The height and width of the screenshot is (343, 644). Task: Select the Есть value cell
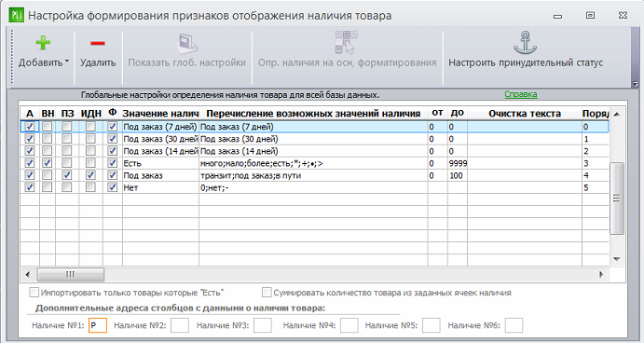160,163
